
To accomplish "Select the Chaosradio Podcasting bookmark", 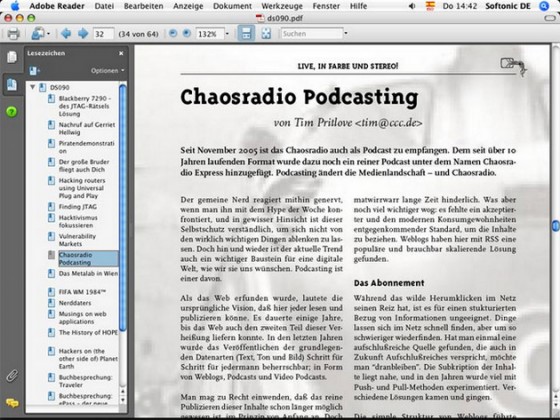I will tap(88, 259).
